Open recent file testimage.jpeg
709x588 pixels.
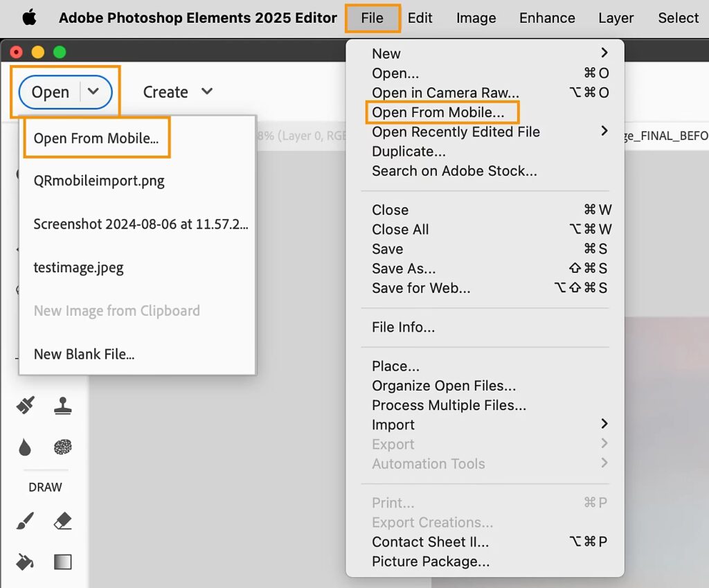click(x=78, y=267)
